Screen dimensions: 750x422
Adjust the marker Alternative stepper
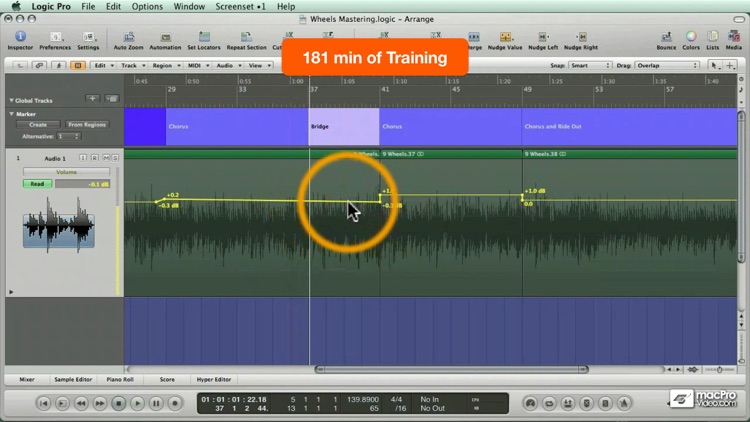coord(68,136)
